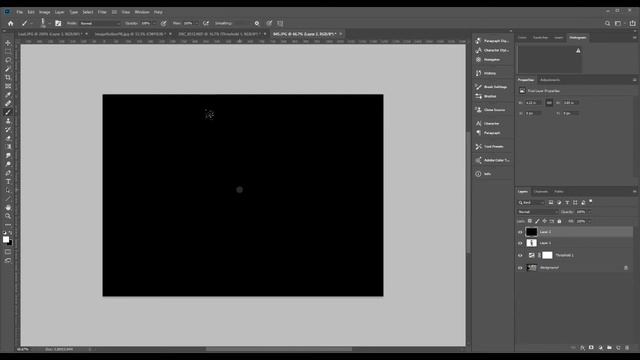The height and width of the screenshot is (360, 640).
Task: Switch to the Adjustments tab
Action: click(x=549, y=80)
